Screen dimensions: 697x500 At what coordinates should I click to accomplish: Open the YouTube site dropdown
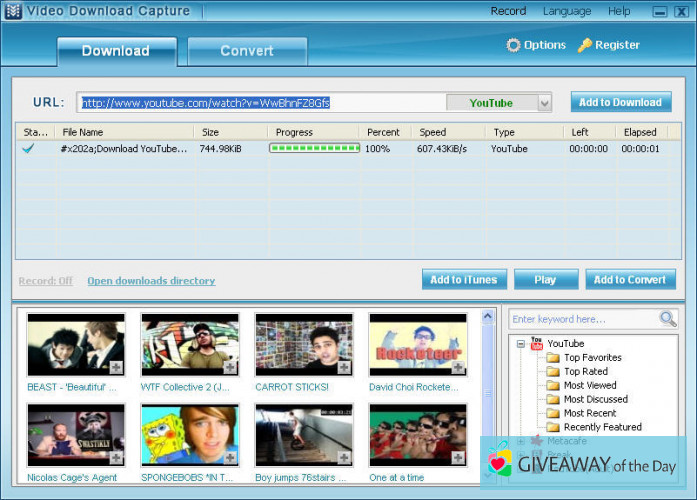point(545,103)
